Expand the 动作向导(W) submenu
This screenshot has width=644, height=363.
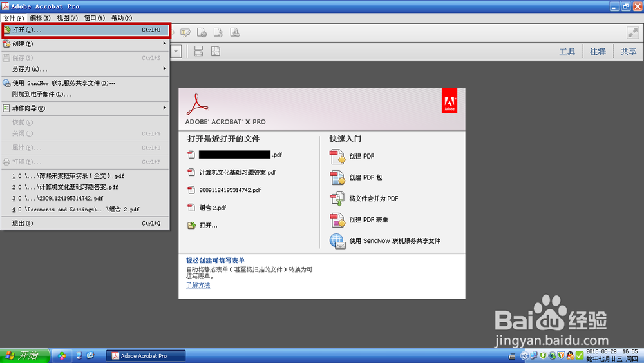86,108
